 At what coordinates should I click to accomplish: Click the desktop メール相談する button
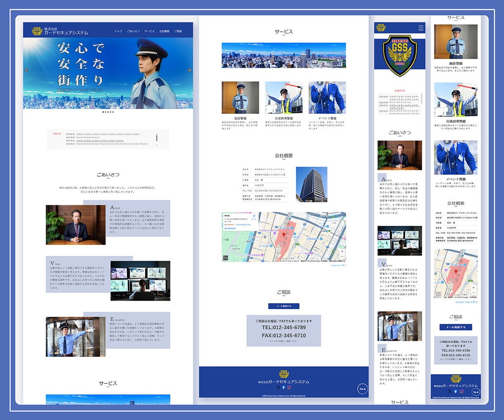coord(284,306)
